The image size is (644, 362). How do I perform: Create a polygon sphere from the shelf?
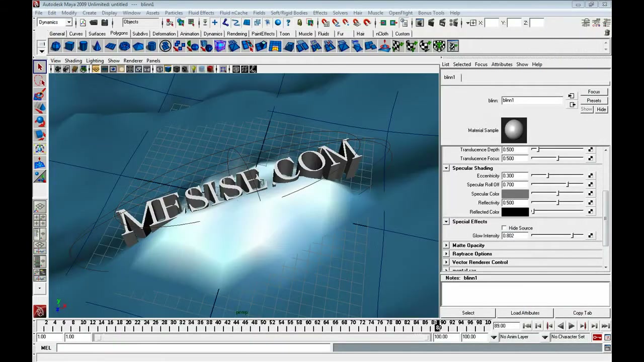click(56, 46)
